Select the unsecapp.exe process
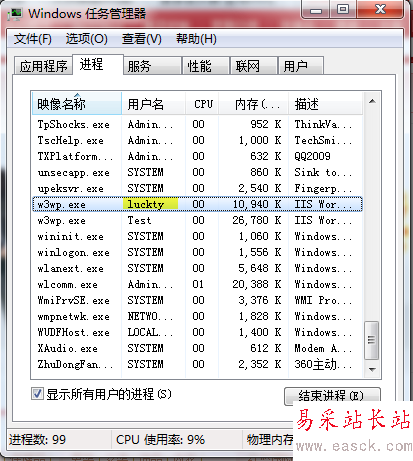This screenshot has width=413, height=461. 197,172
